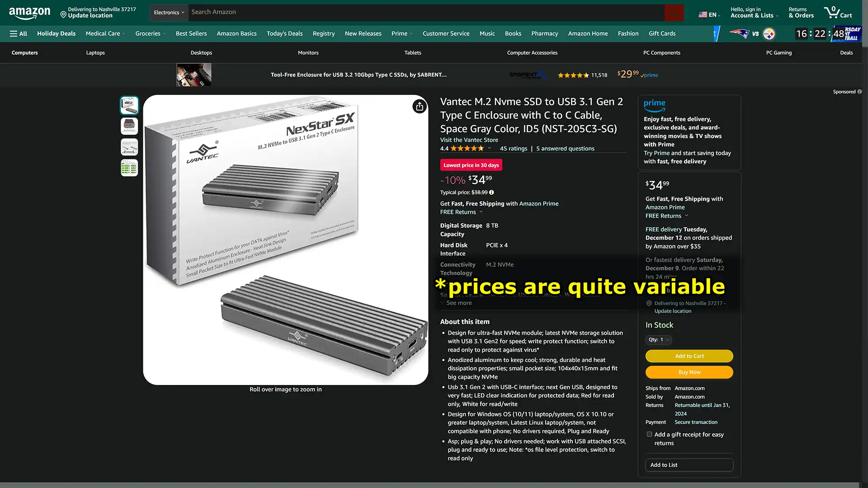
Task: Switch to the PC Components tab
Action: coord(661,53)
